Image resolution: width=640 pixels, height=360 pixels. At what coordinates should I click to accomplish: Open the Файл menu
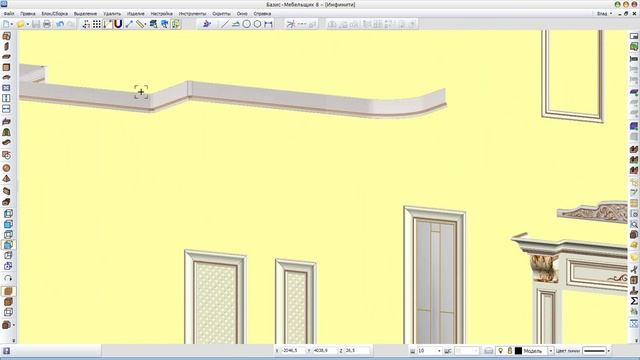9,13
